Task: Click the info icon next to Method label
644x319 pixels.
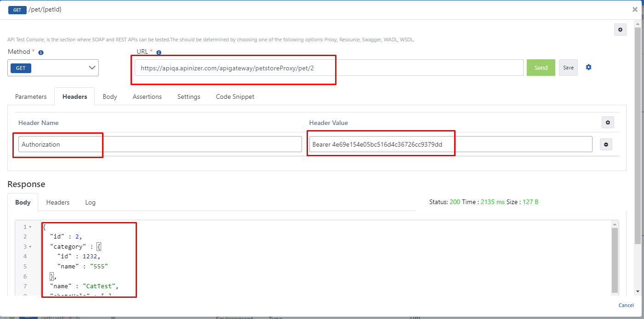Action: coord(41,52)
